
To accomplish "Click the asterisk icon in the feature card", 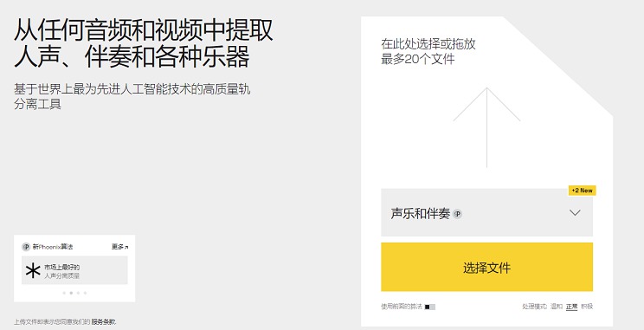I will (33, 271).
